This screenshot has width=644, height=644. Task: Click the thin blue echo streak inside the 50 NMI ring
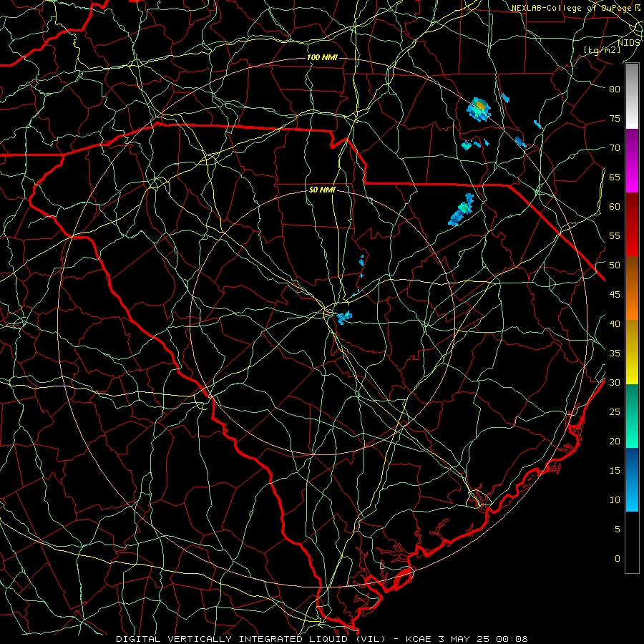(x=361, y=265)
